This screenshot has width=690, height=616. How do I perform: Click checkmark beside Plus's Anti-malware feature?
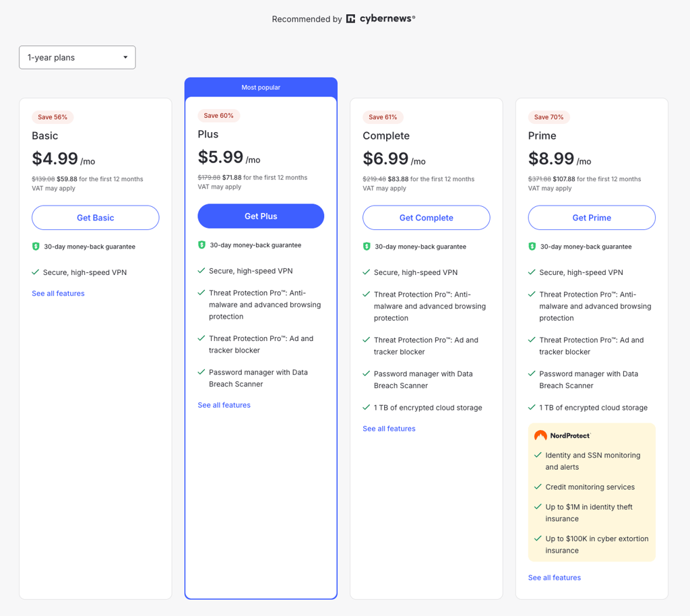tap(201, 292)
